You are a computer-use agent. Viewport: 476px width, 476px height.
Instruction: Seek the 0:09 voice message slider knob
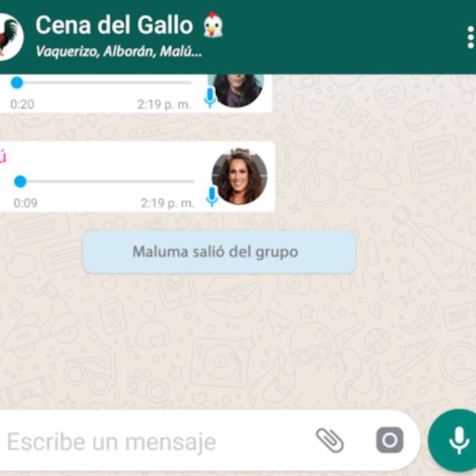20,182
